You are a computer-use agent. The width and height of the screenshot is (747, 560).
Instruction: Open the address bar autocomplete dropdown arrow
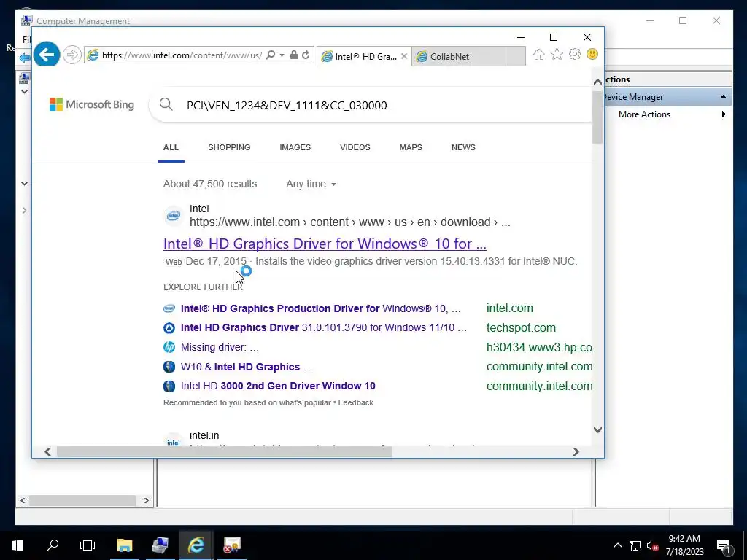282,55
